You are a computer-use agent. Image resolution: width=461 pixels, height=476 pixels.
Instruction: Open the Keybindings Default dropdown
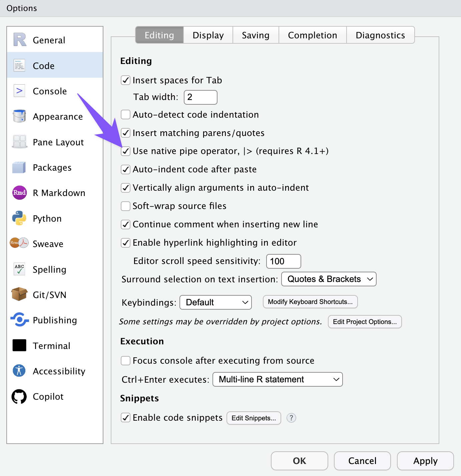[215, 302]
